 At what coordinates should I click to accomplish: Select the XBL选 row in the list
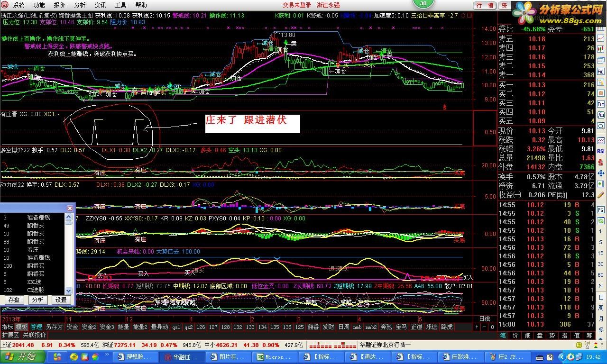coord(32,282)
